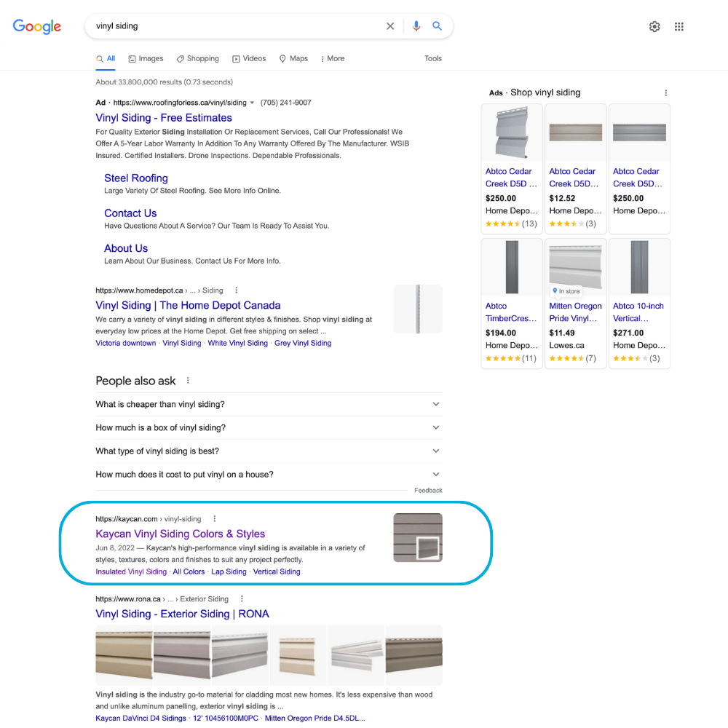Open three-dot menu beside Shop vinyl siding ads
This screenshot has width=728, height=728.
click(x=665, y=93)
